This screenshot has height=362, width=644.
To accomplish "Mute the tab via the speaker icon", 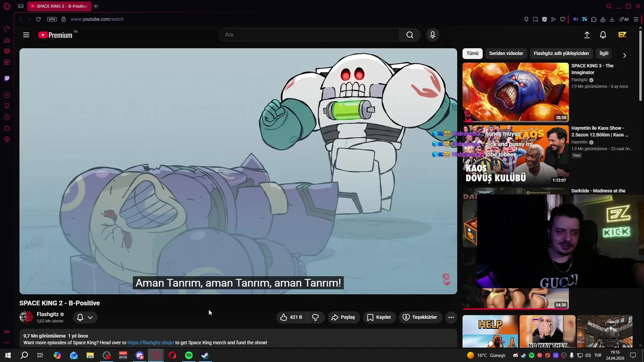I will (x=576, y=19).
